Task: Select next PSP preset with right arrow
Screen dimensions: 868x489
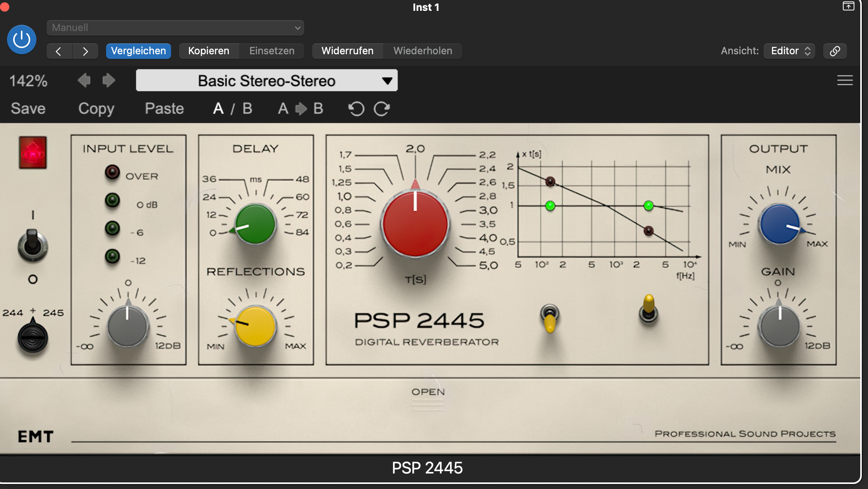Action: (x=109, y=81)
